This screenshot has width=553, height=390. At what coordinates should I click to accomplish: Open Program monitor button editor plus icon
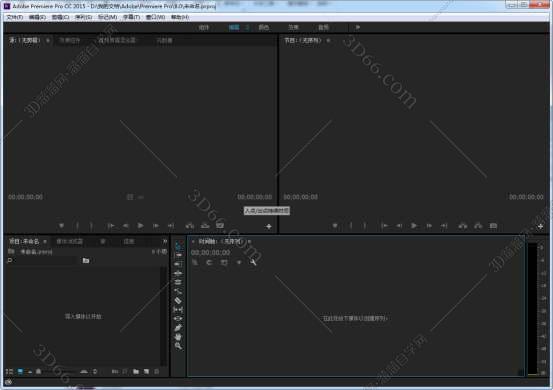540,226
